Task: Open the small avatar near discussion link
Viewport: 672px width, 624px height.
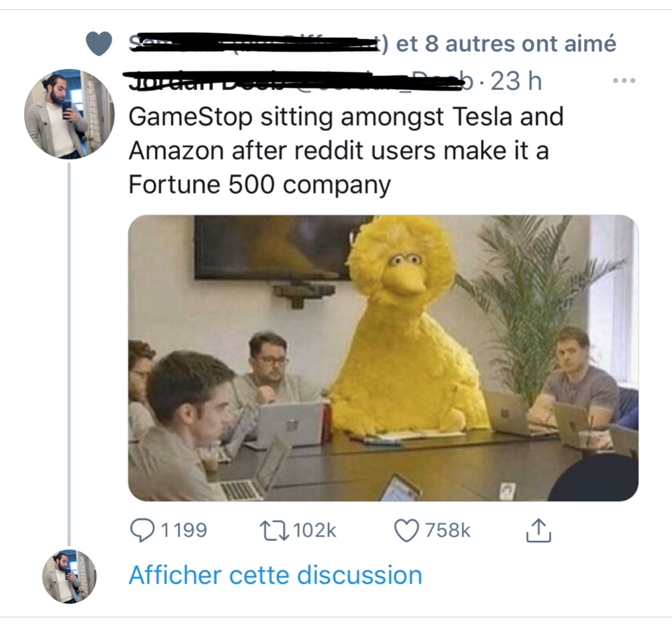Action: [x=69, y=576]
